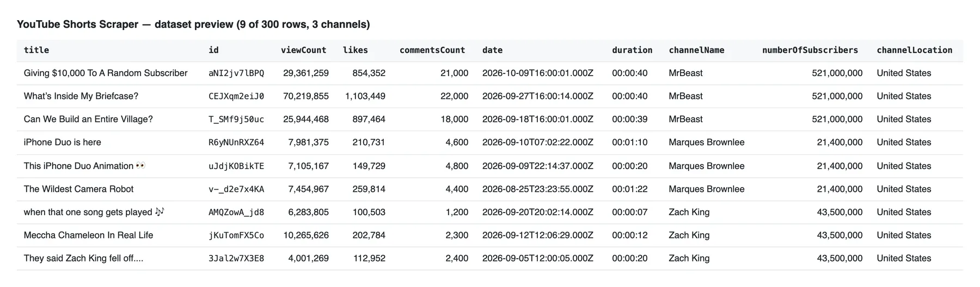Click the 'channelName' column header
Viewport: 980px width, 287px height.
[x=696, y=50]
